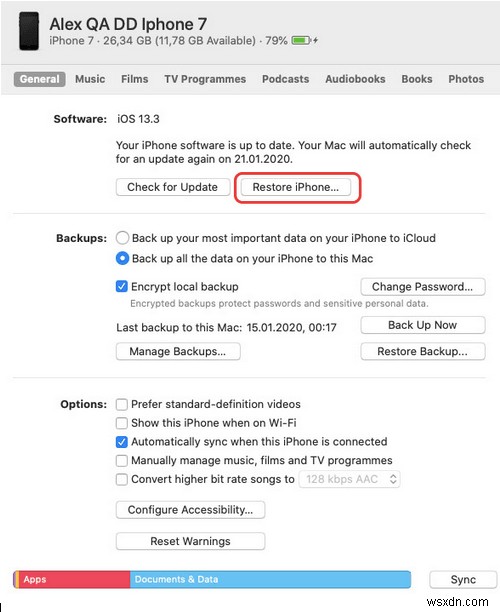The height and width of the screenshot is (612, 500).
Task: Click the Apps segment of storage bar
Action: tap(74, 579)
